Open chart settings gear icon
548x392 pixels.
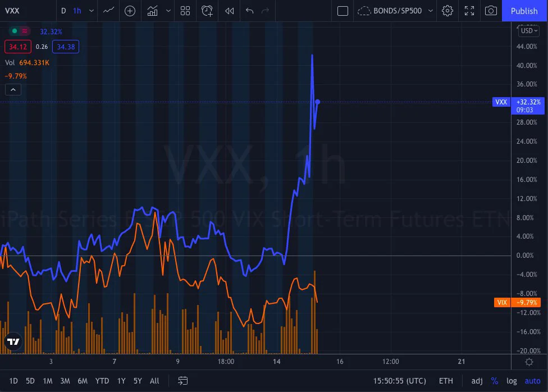[447, 11]
